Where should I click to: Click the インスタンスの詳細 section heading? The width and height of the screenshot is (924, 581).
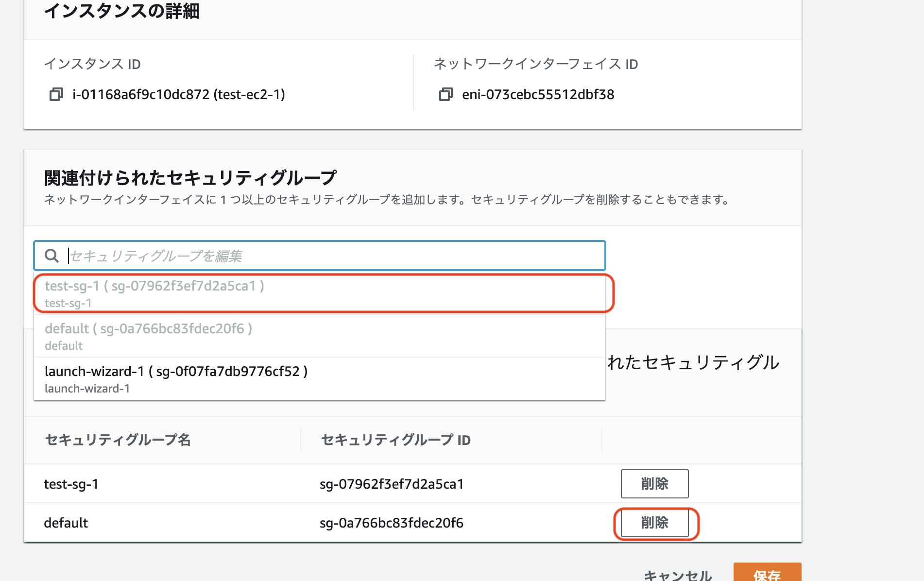point(124,12)
